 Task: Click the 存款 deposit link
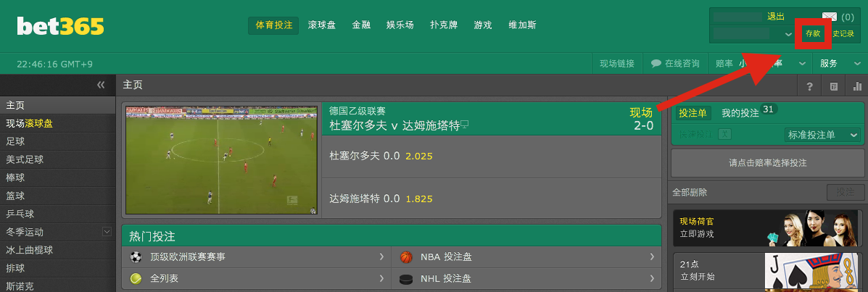pos(813,34)
